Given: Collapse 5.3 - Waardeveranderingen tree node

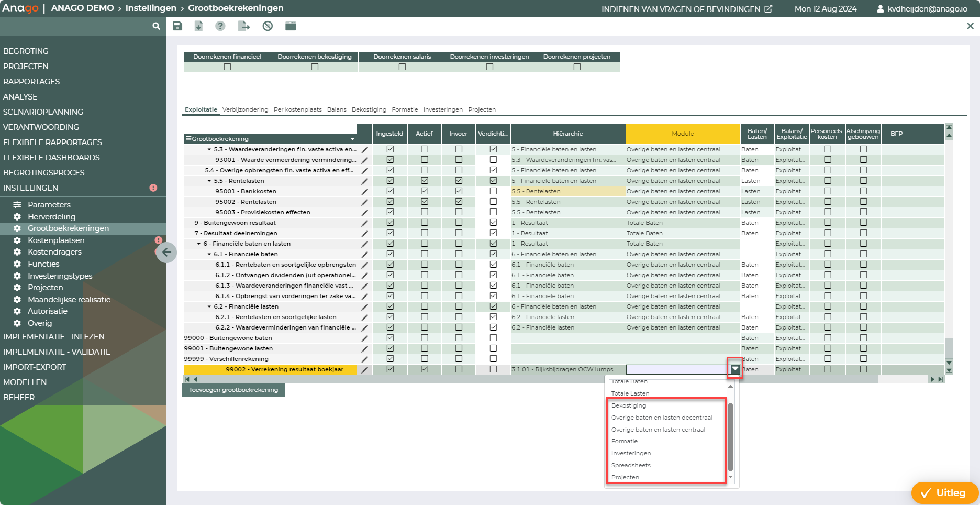Looking at the screenshot, I should point(209,149).
